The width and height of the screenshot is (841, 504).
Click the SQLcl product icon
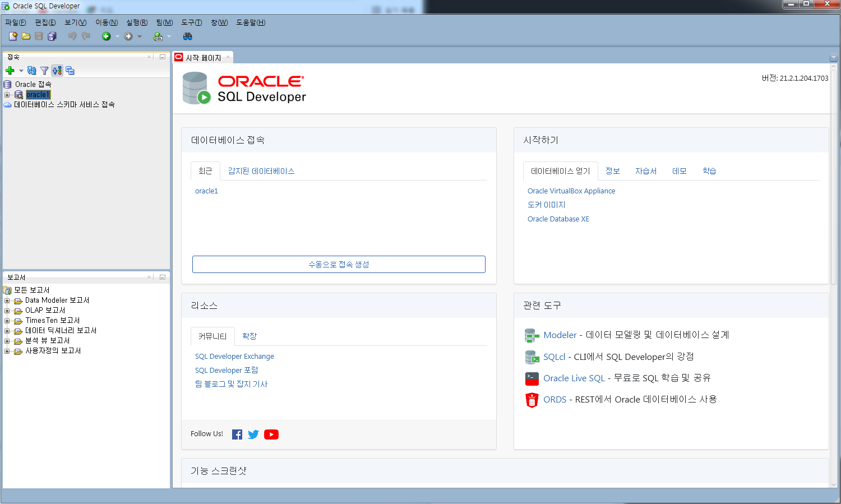(532, 357)
